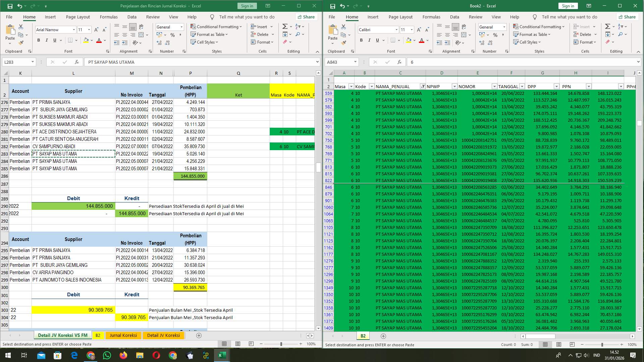644x362 pixels.
Task: Apply AutoSum in the Jurnal Koreksi workbook
Action: (284, 25)
